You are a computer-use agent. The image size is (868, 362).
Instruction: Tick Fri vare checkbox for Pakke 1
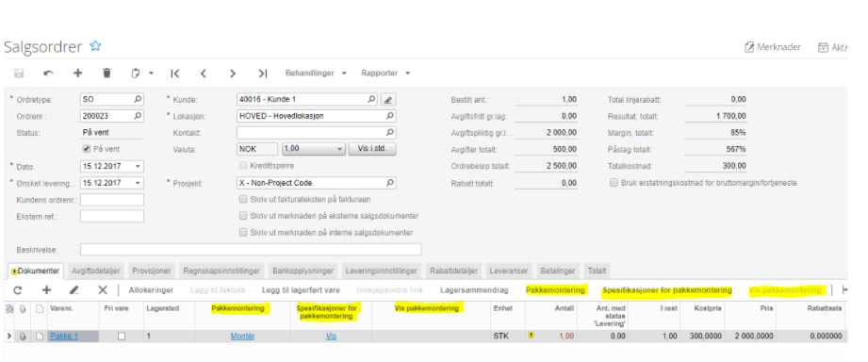(x=122, y=336)
